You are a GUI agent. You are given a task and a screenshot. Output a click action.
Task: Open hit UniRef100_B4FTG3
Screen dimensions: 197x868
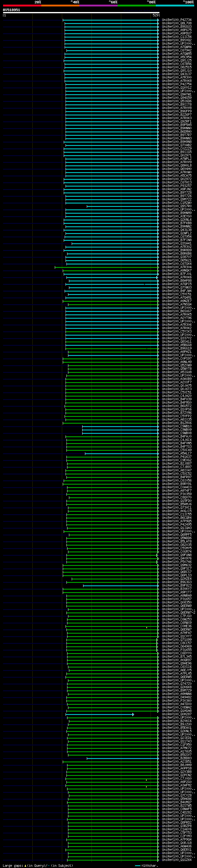click(177, 447)
